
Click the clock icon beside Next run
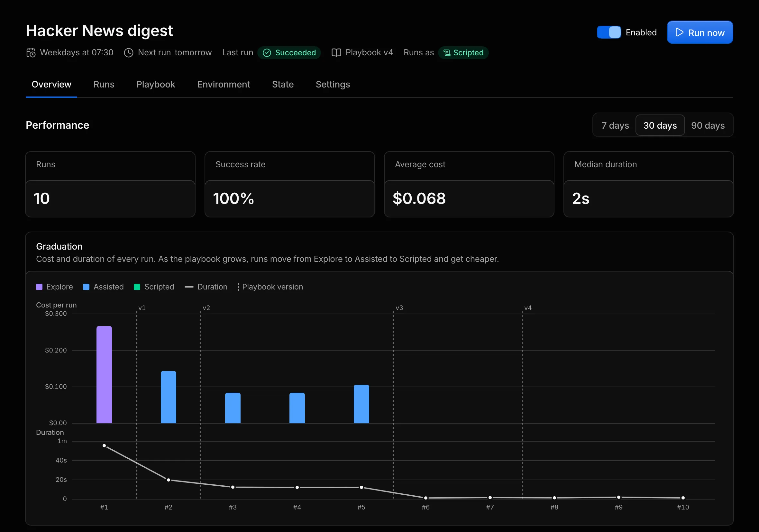[x=128, y=52]
